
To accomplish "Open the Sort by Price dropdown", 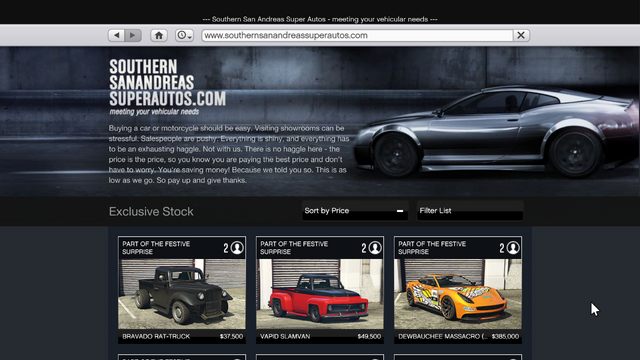I will (355, 211).
